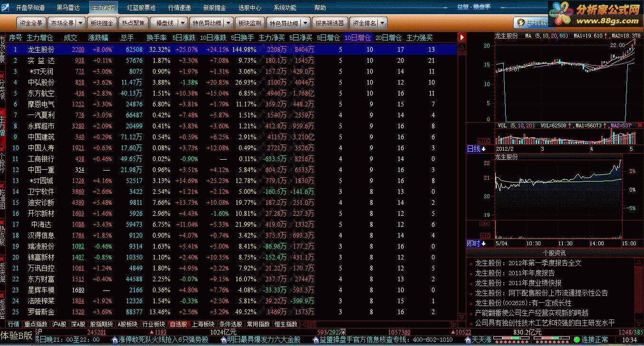Open 黑马雷达 menu

click(x=68, y=8)
